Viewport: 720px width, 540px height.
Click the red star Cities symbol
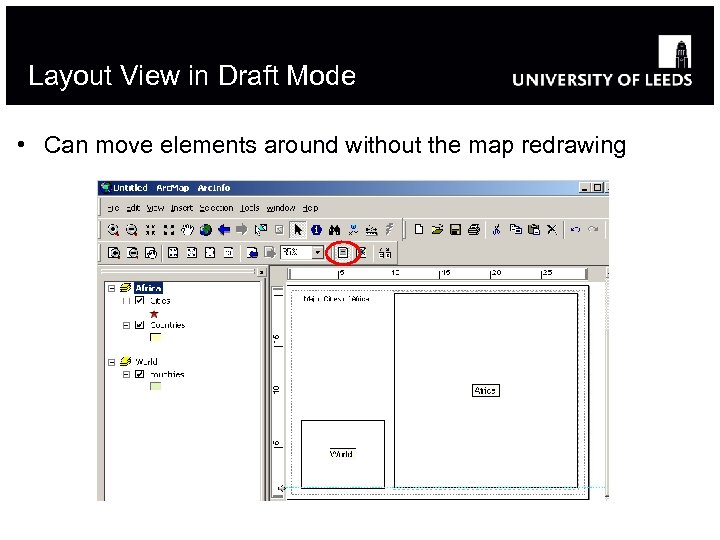[154, 314]
